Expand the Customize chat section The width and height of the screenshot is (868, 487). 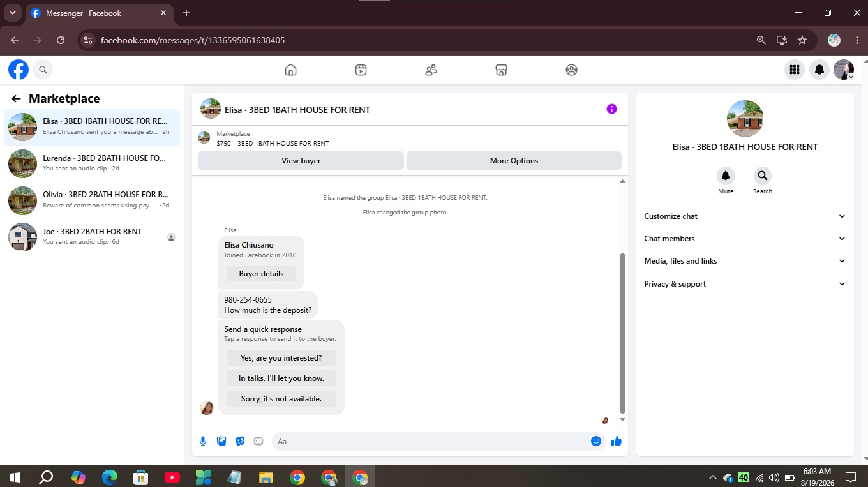coord(745,216)
